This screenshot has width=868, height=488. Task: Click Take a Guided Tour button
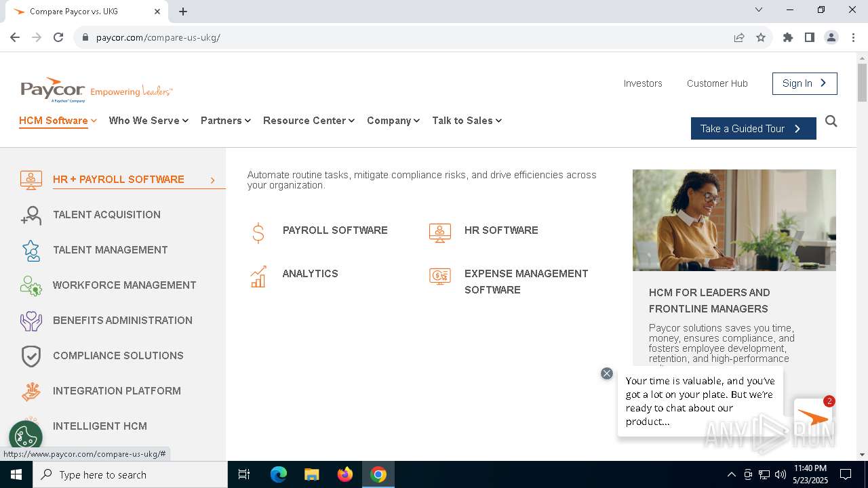753,129
